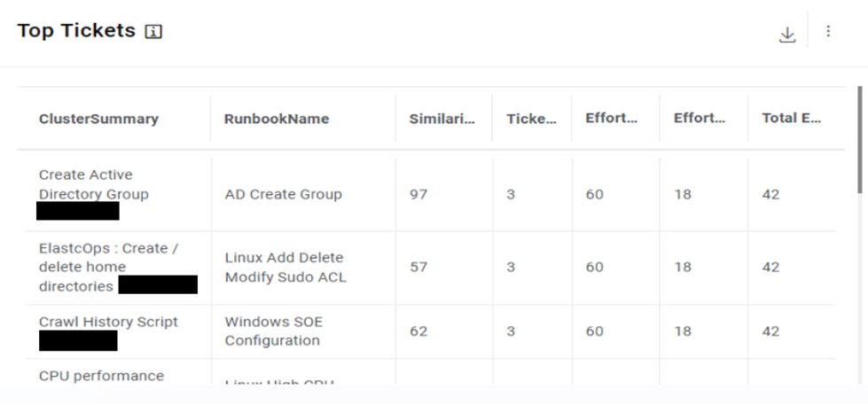
Task: Sort by the RunbookName column header
Action: point(277,119)
